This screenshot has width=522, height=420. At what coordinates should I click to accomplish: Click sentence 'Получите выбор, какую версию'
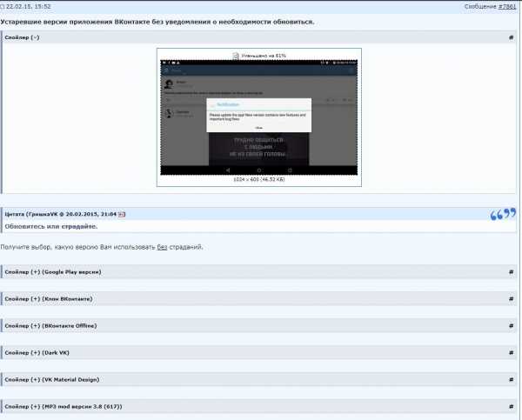coord(102,247)
